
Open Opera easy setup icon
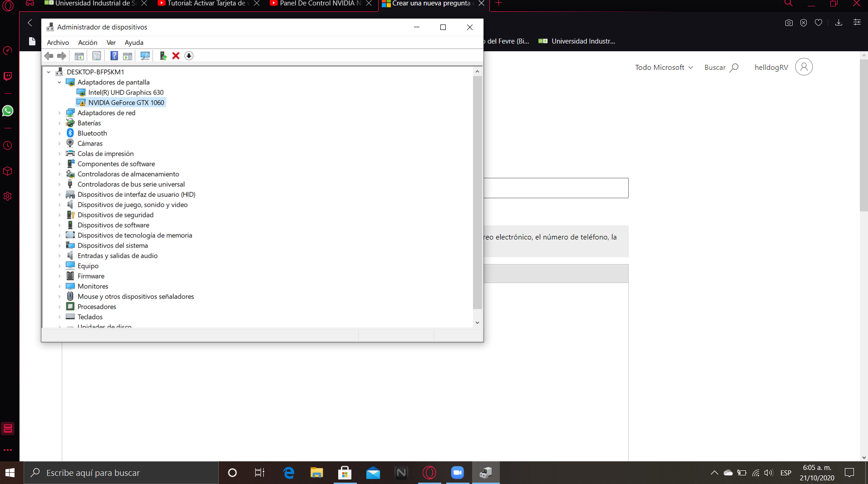pos(857,22)
